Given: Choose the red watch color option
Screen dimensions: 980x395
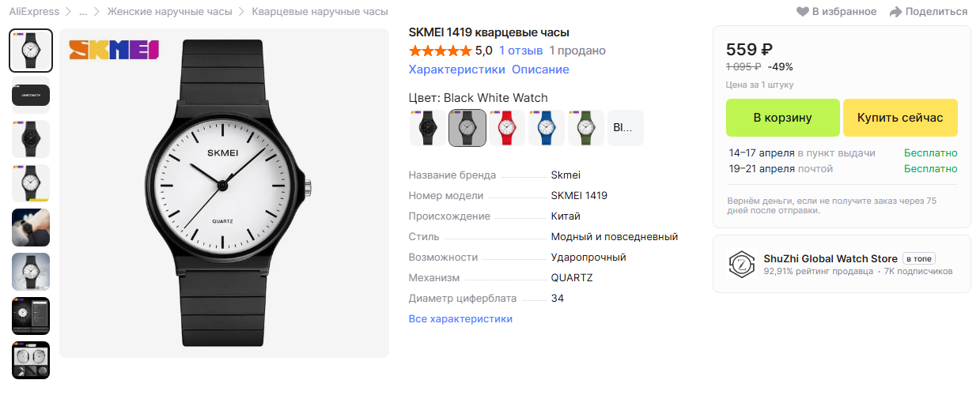Looking at the screenshot, I should tap(507, 128).
